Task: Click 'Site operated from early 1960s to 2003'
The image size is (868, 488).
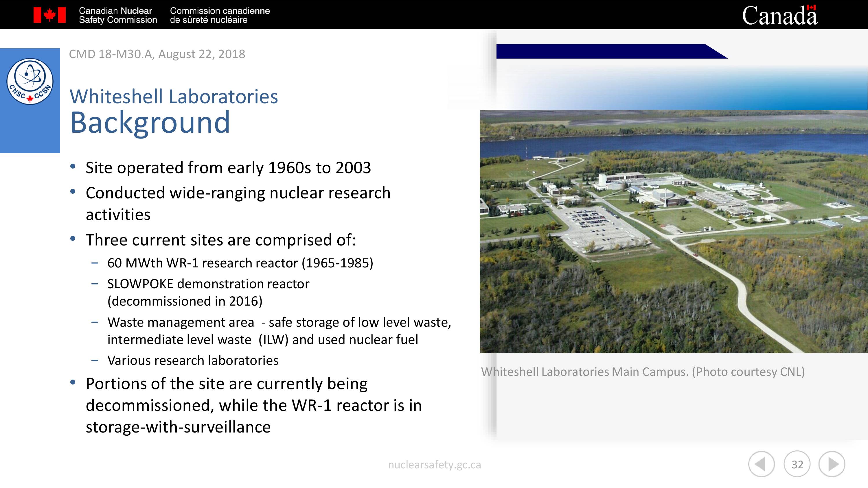Action: coord(228,167)
